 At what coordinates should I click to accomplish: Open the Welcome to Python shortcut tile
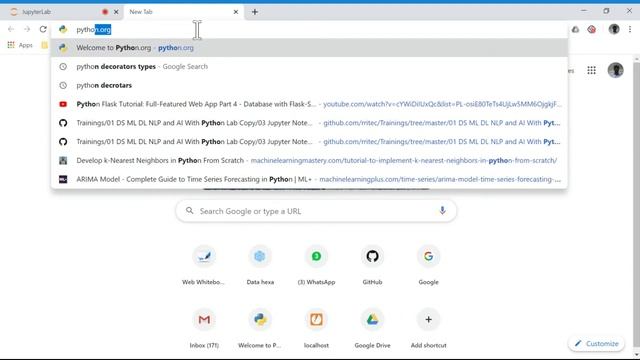[x=260, y=328]
